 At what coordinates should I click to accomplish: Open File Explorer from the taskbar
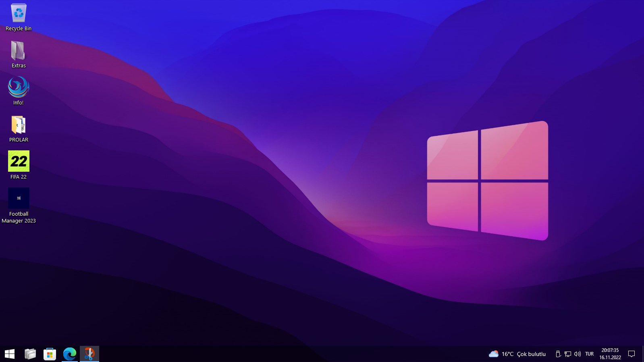[x=30, y=354]
